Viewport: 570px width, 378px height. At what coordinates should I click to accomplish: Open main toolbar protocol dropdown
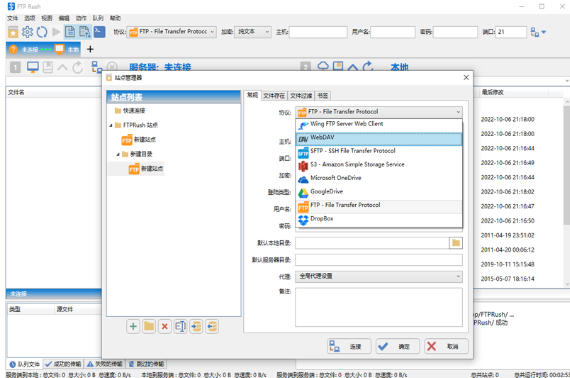point(172,32)
